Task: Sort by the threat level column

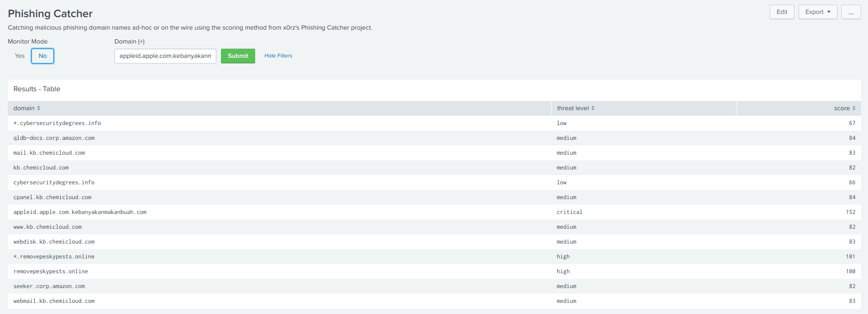Action: click(x=576, y=108)
